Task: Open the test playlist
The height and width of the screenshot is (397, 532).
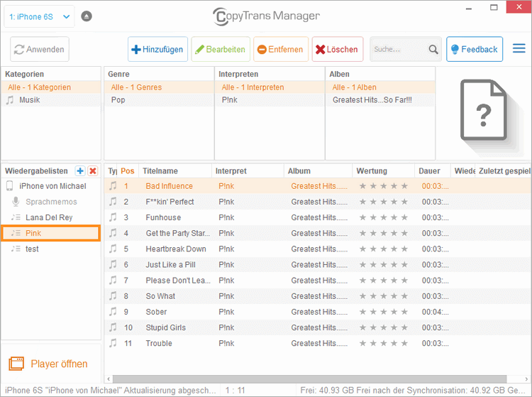Action: point(51,249)
